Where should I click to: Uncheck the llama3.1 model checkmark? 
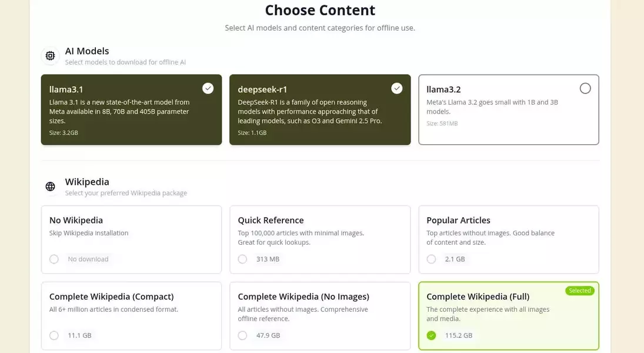(208, 88)
